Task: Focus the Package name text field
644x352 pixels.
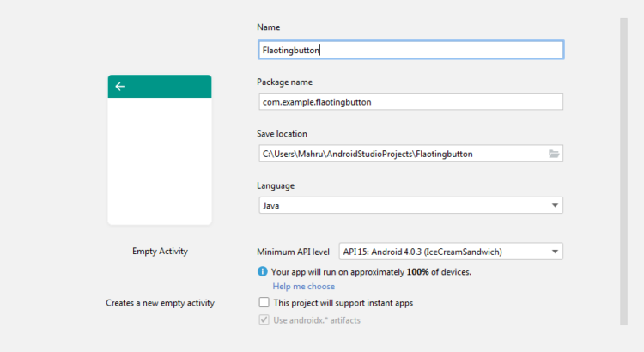Action: 410,102
